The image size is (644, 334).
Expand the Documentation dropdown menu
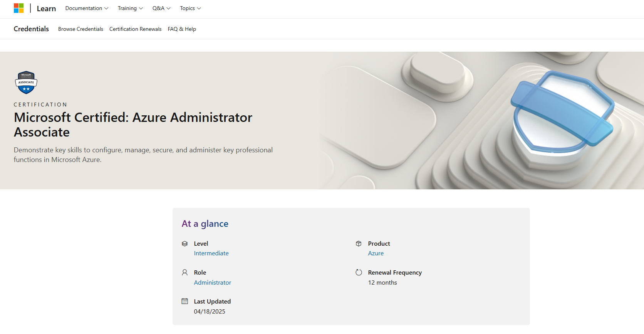[87, 8]
